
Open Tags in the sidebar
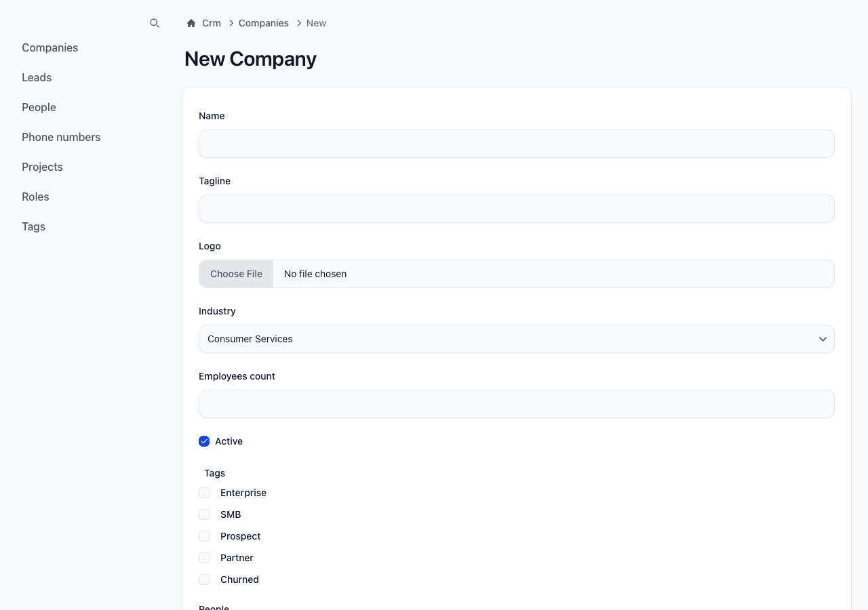click(x=33, y=226)
